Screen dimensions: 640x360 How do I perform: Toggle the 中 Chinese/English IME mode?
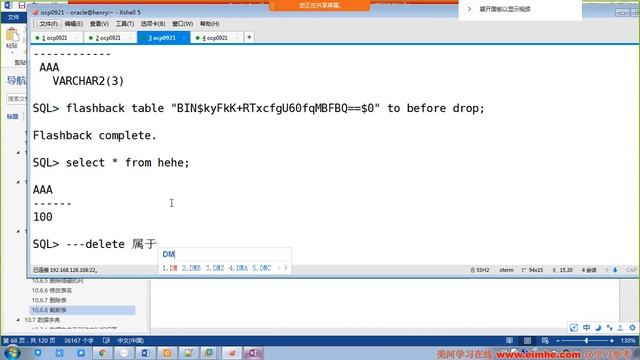point(587,328)
